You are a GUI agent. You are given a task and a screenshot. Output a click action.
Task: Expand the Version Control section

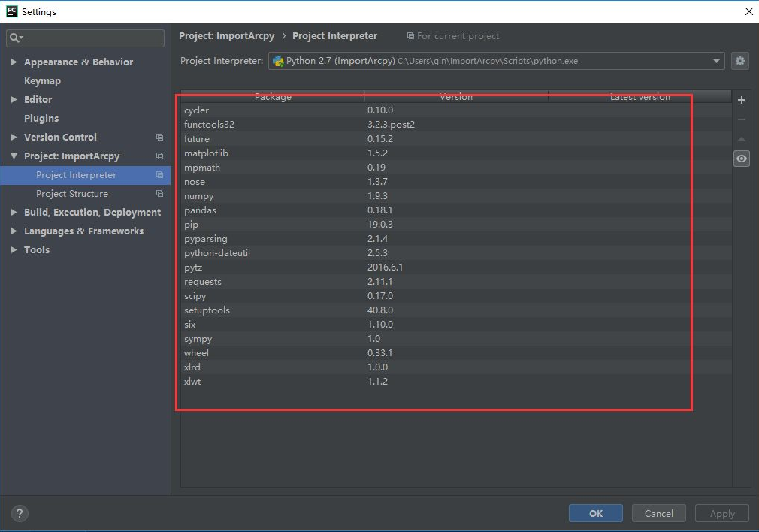pyautogui.click(x=14, y=137)
